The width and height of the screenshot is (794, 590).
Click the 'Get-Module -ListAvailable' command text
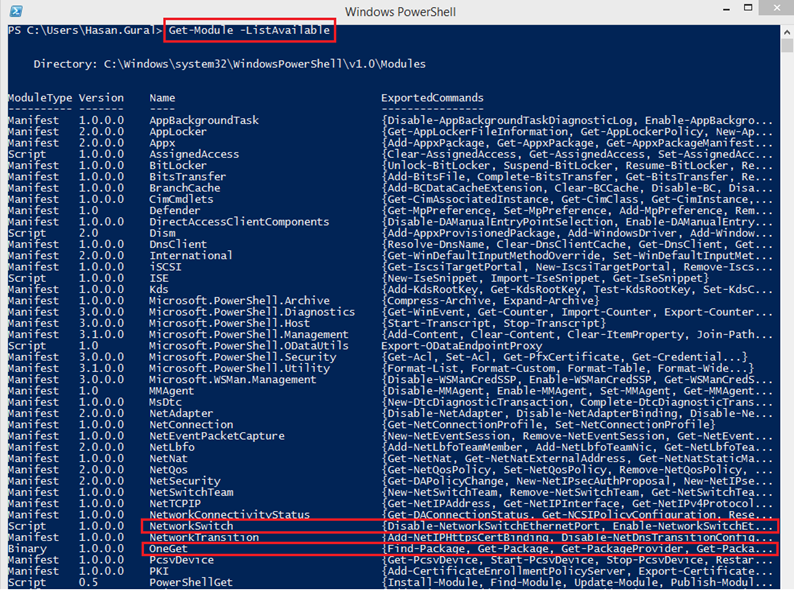(x=249, y=30)
